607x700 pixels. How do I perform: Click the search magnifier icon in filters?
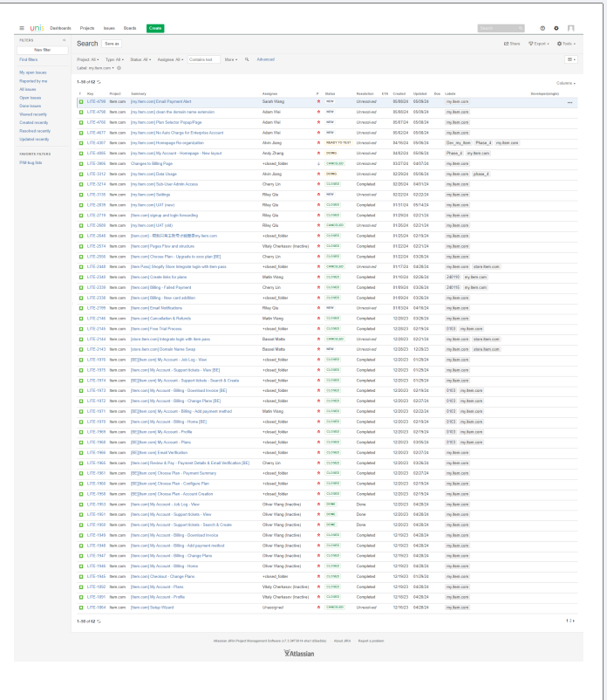(x=247, y=59)
